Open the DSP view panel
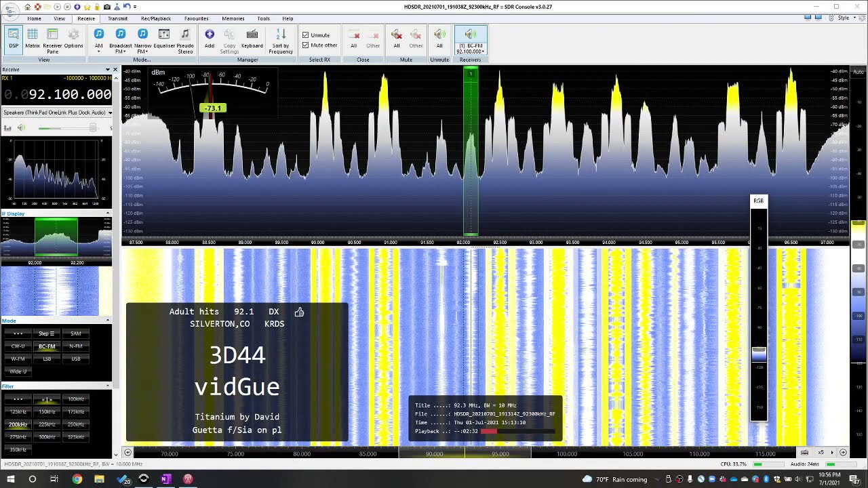The width and height of the screenshot is (868, 488). click(x=14, y=39)
